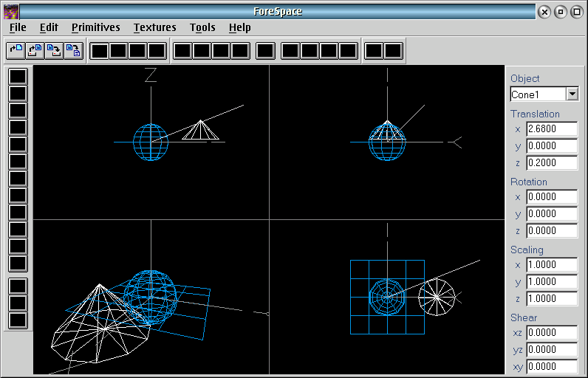Select the white cone circle in the bottom-right viewport
Viewport: 588px width, 378px height.
tap(437, 297)
